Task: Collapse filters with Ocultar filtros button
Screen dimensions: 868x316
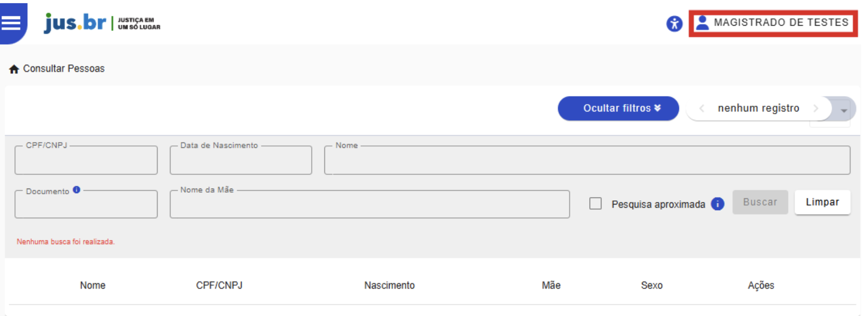Action: coord(618,108)
